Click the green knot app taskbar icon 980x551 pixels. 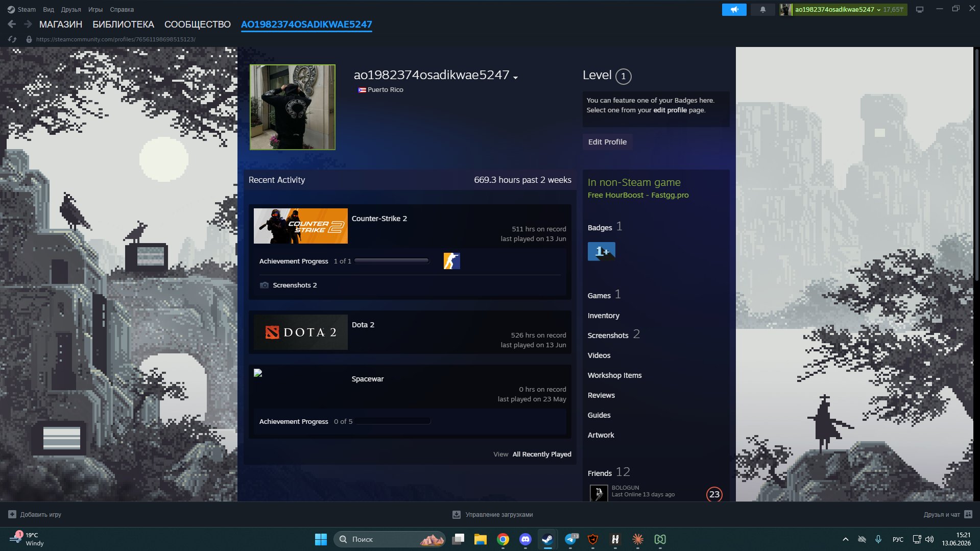tap(660, 539)
